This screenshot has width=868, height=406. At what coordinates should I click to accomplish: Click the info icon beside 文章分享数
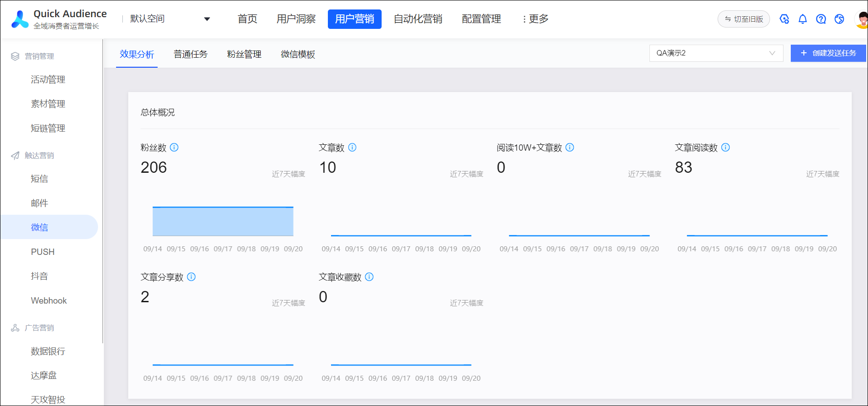(x=191, y=277)
